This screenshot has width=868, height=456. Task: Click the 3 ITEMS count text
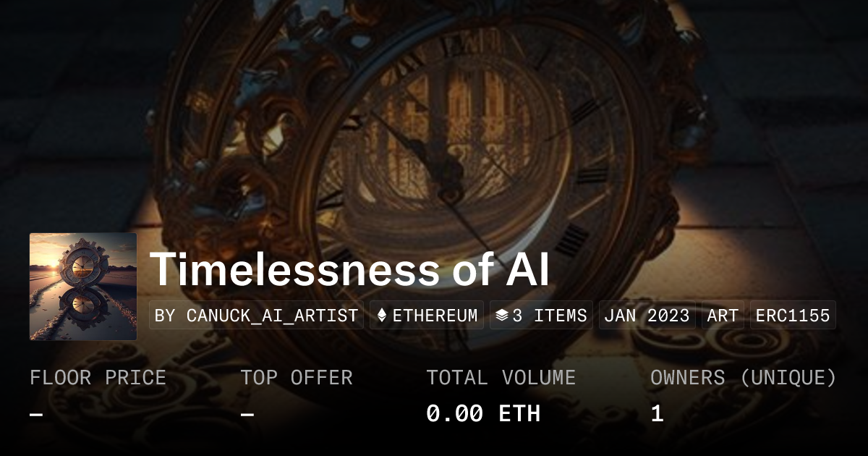[x=550, y=316]
